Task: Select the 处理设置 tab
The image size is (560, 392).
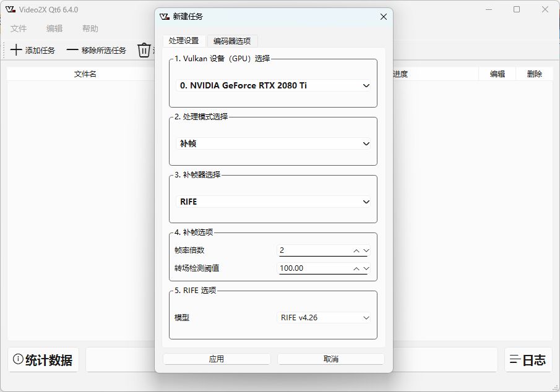Action: coord(184,41)
